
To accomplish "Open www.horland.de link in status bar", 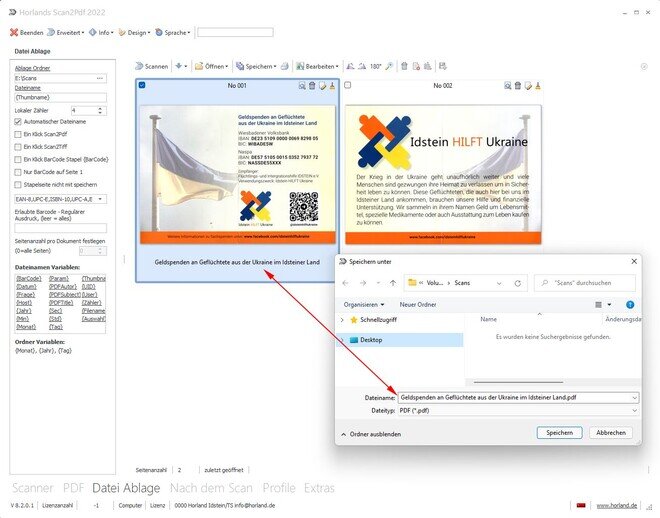I will (x=616, y=505).
